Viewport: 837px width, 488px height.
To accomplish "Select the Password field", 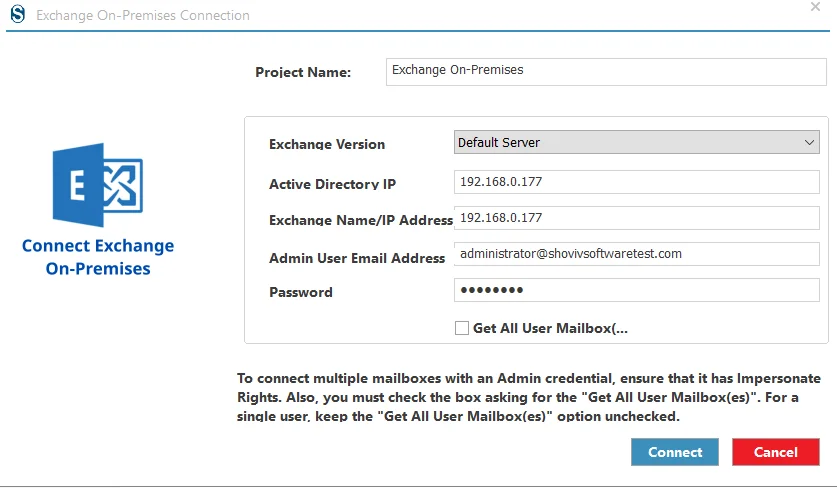I will pos(636,290).
